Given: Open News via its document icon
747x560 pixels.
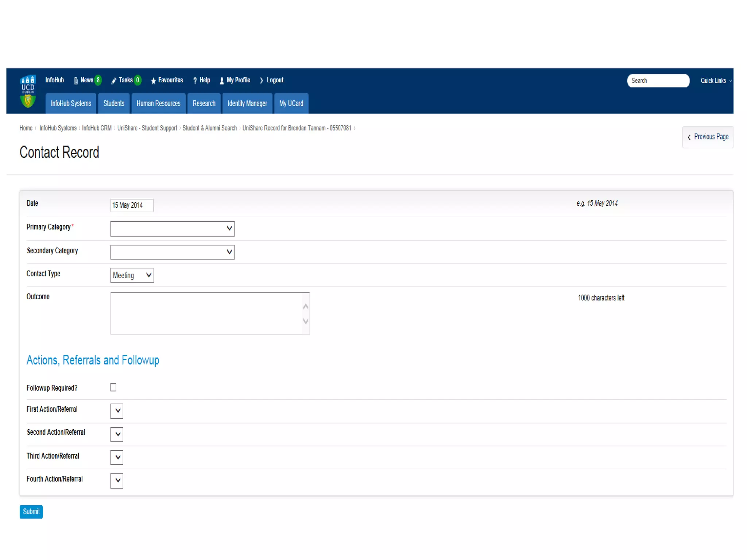Looking at the screenshot, I should click(x=76, y=81).
